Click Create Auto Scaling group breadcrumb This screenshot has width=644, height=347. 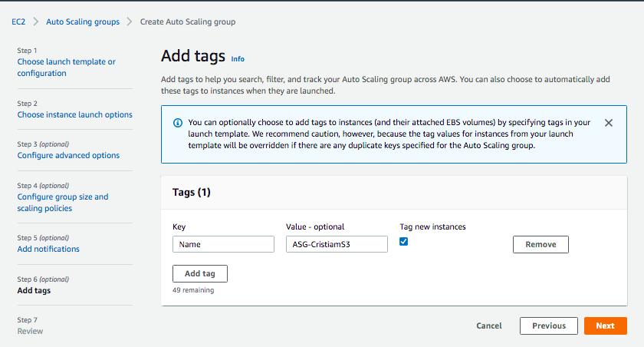click(188, 22)
